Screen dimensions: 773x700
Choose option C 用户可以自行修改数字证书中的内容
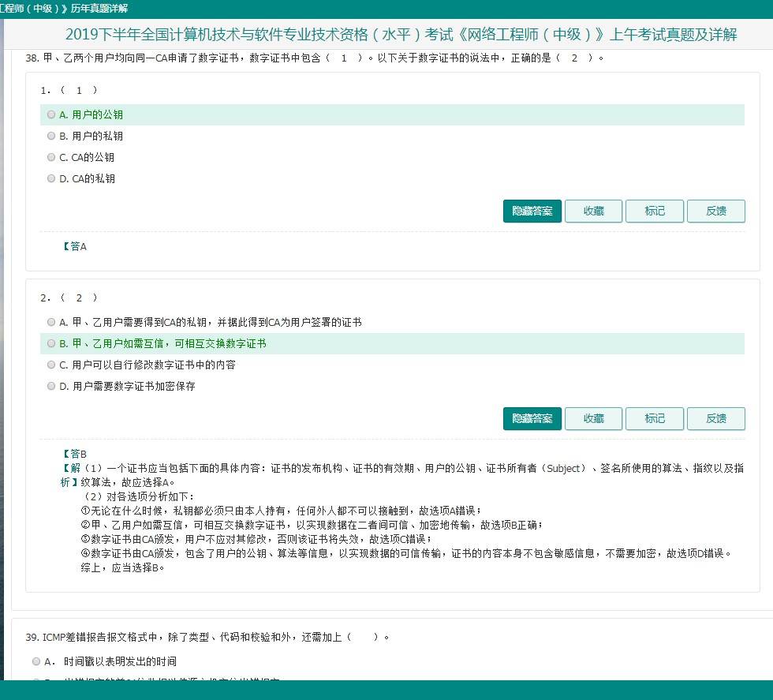click(x=51, y=365)
